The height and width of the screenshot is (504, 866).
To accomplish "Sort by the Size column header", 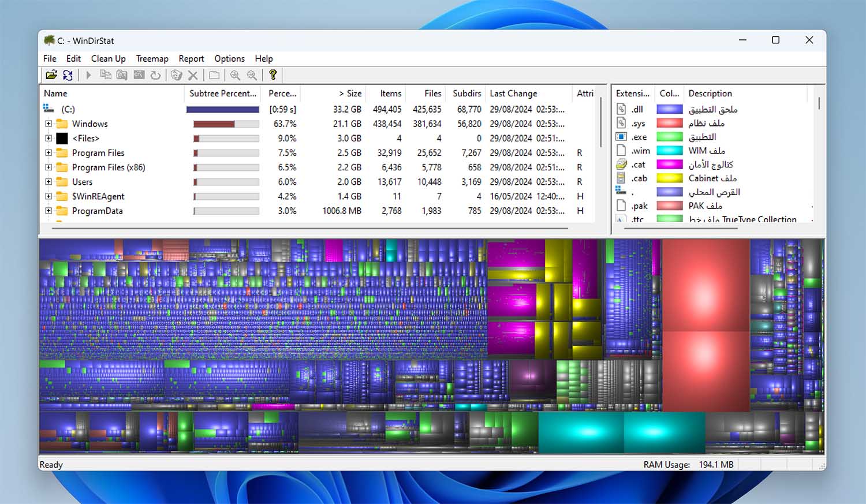I will [x=350, y=94].
